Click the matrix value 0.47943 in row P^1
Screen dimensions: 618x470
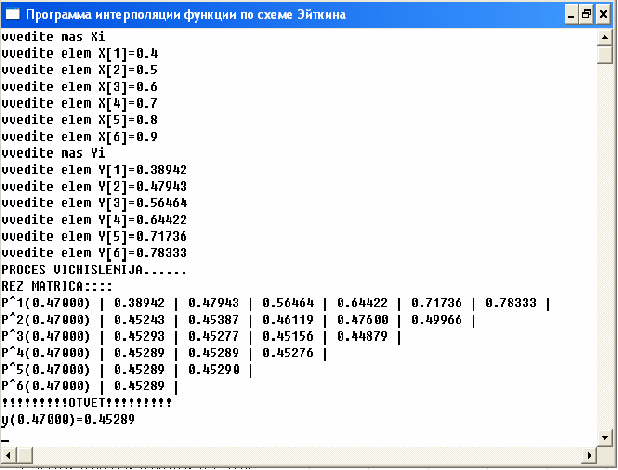pos(213,303)
